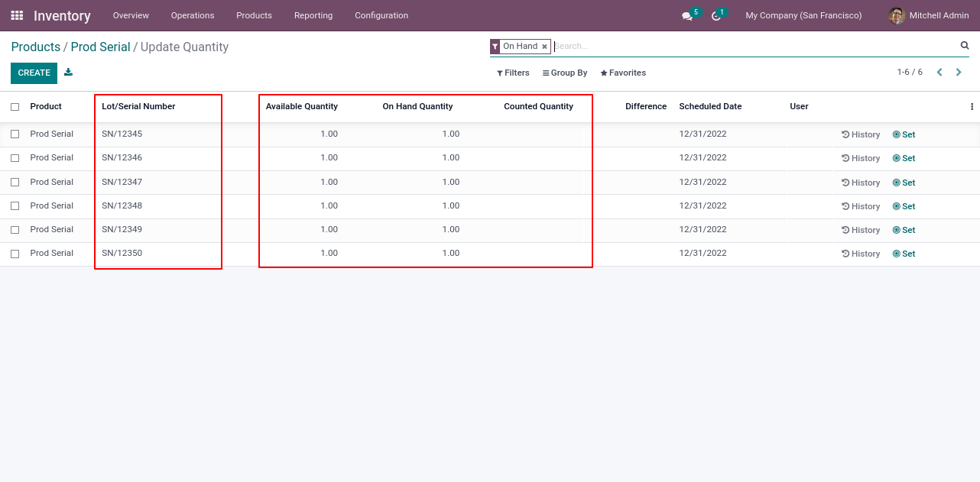This screenshot has width=980, height=482.
Task: Open optional columns kebab menu
Action: point(972,107)
